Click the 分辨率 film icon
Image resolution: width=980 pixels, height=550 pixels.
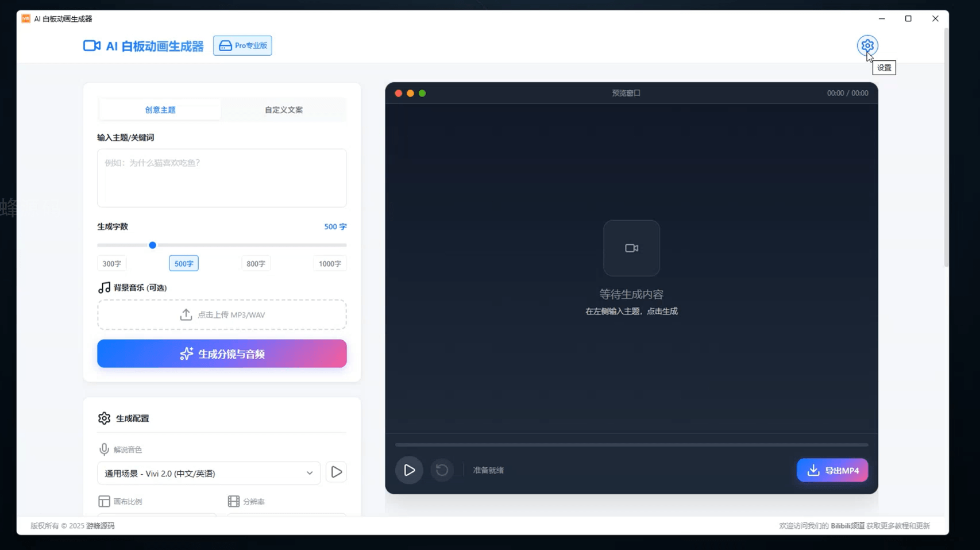(x=234, y=501)
